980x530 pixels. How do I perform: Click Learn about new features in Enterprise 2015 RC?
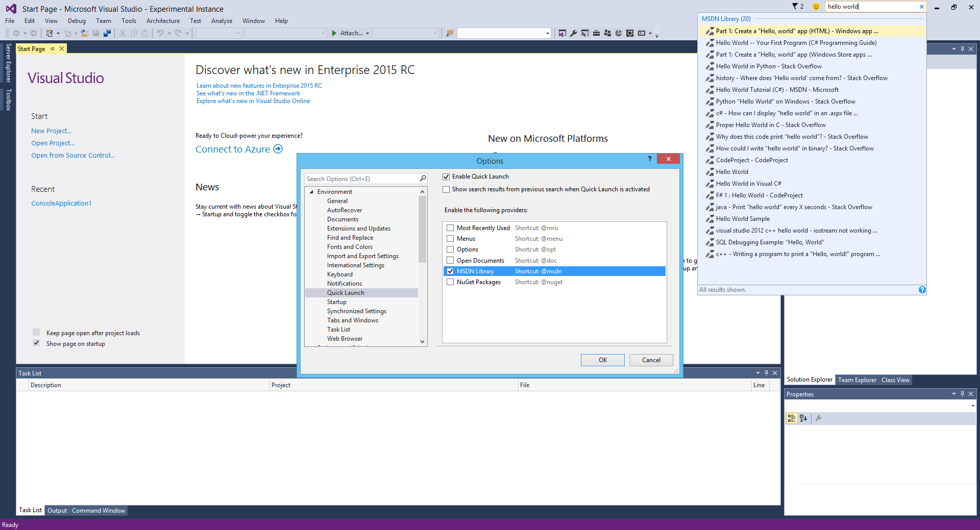point(259,86)
